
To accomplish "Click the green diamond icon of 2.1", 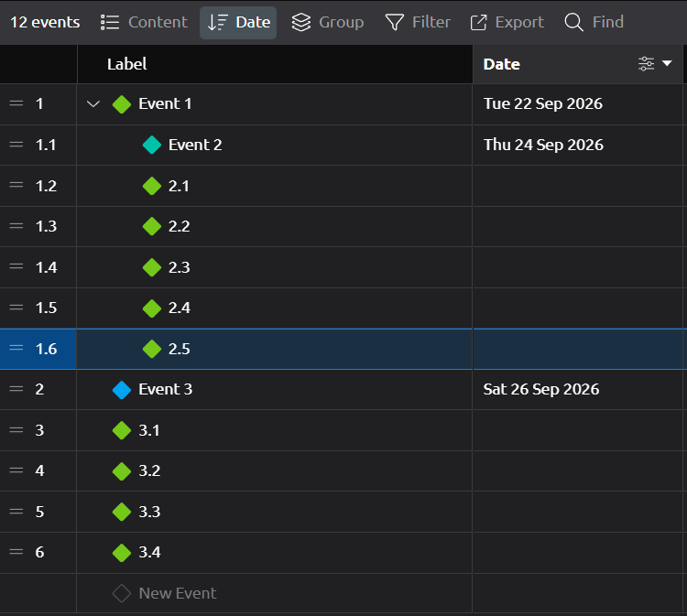I will 152,186.
